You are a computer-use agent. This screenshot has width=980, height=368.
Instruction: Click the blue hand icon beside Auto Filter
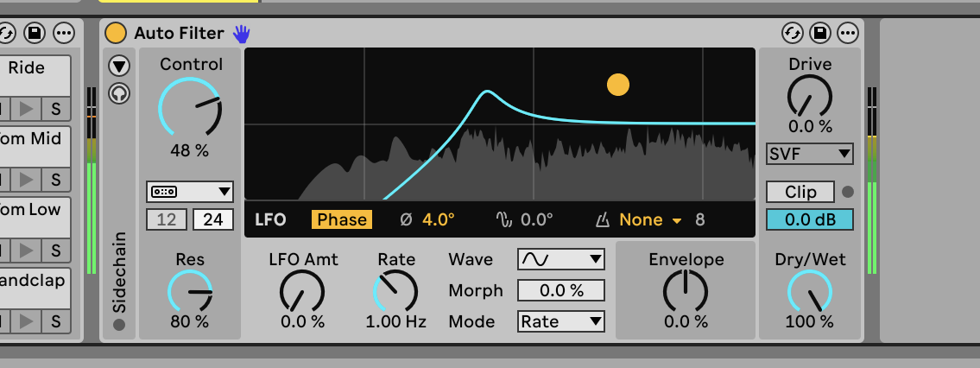[241, 33]
